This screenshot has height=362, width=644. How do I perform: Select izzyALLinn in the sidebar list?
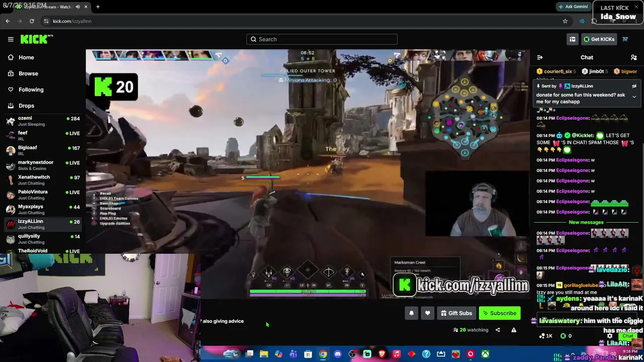43,224
